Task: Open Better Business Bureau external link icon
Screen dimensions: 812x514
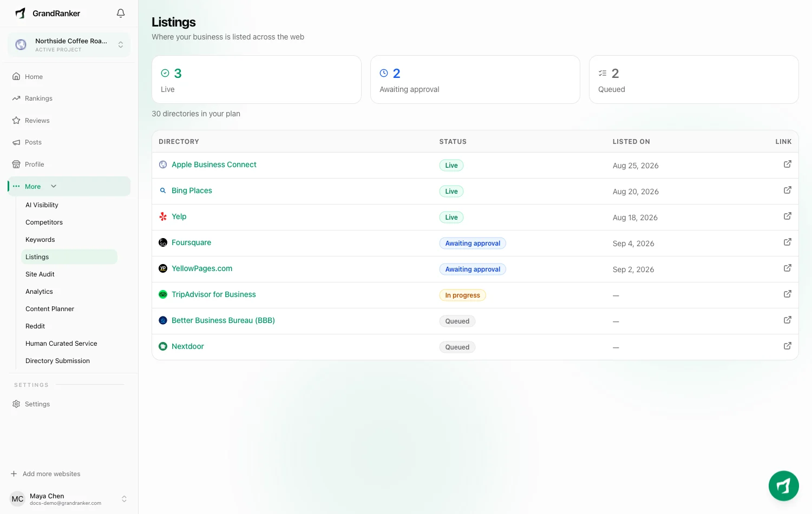Action: (x=788, y=320)
